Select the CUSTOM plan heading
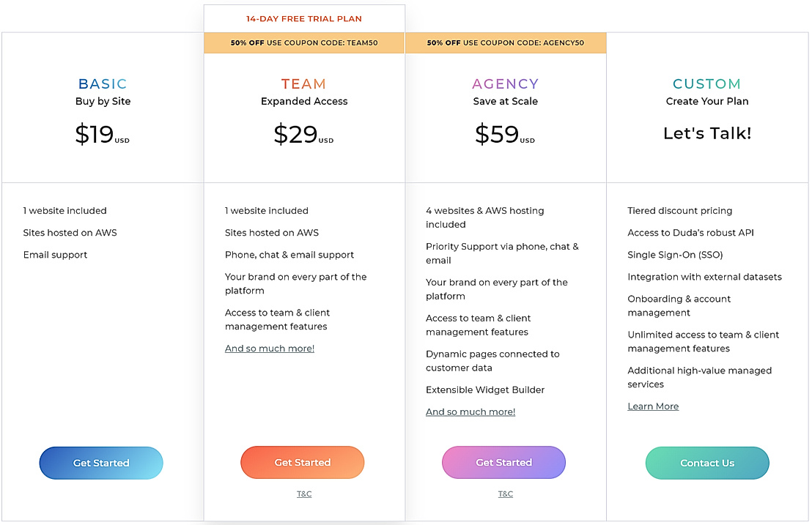 pos(707,84)
